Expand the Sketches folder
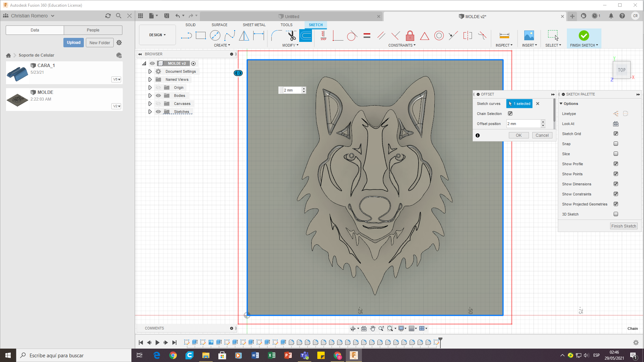Screen dimensions: 644x362 (x=150, y=112)
